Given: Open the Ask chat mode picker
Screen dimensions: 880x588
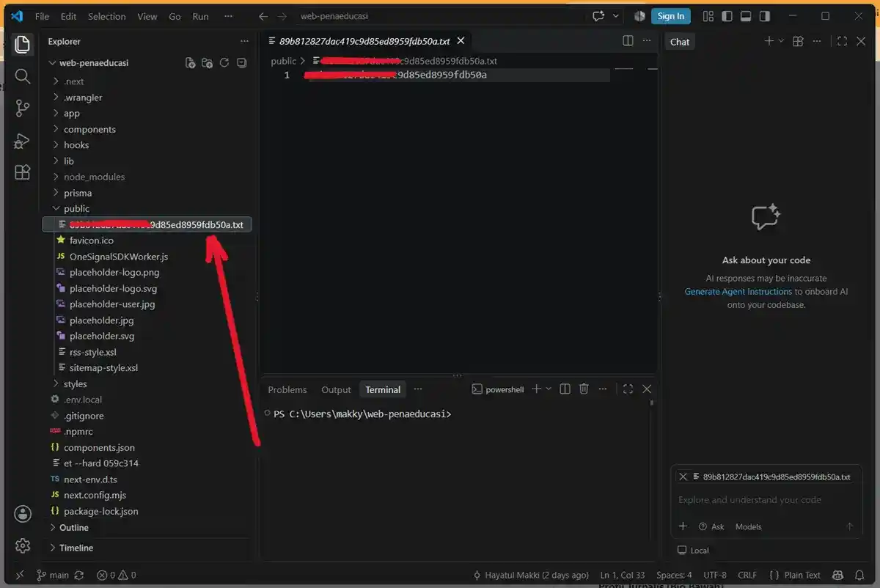Looking at the screenshot, I should pyautogui.click(x=711, y=526).
